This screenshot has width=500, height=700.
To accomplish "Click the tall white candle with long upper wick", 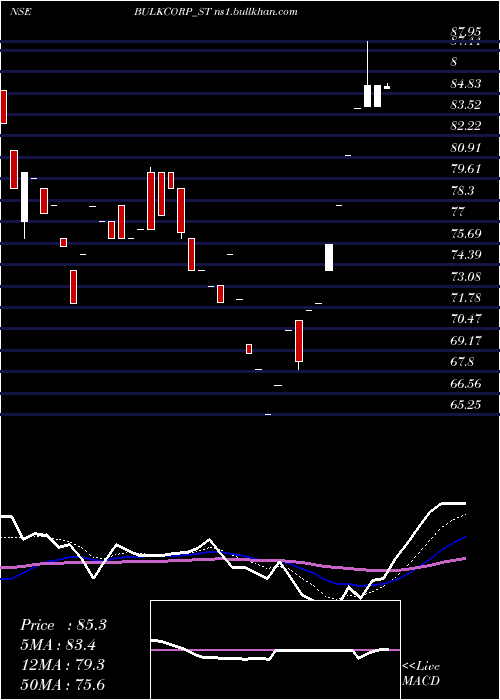I will [x=367, y=74].
